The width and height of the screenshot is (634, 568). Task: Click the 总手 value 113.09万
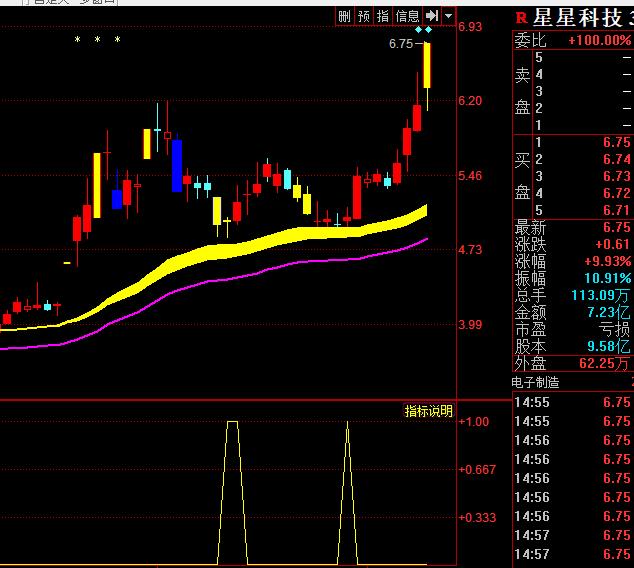(600, 295)
